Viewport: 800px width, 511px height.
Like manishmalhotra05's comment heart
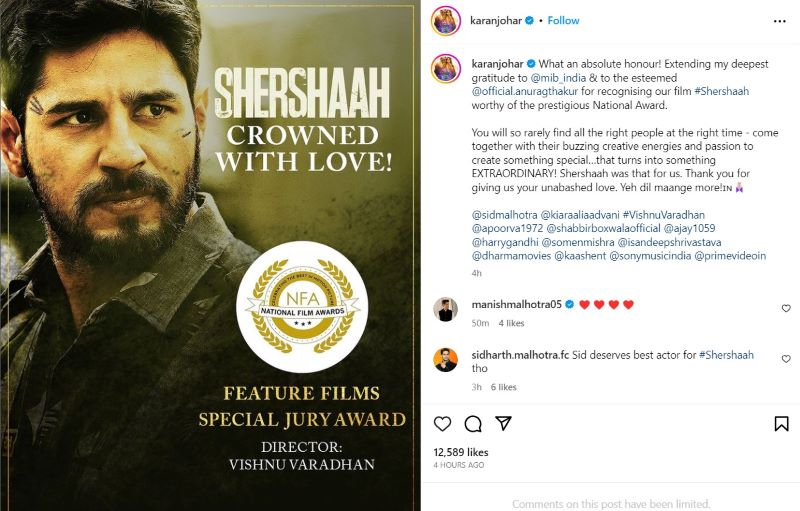(x=786, y=309)
